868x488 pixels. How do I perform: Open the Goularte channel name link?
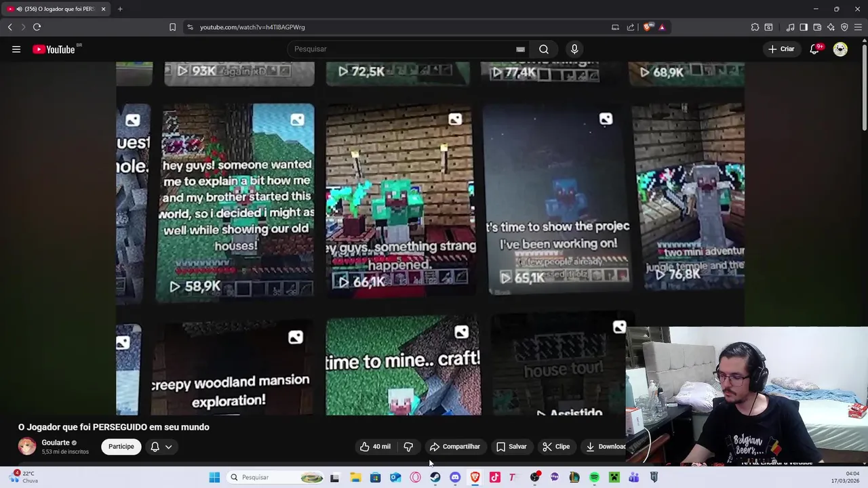click(56, 443)
